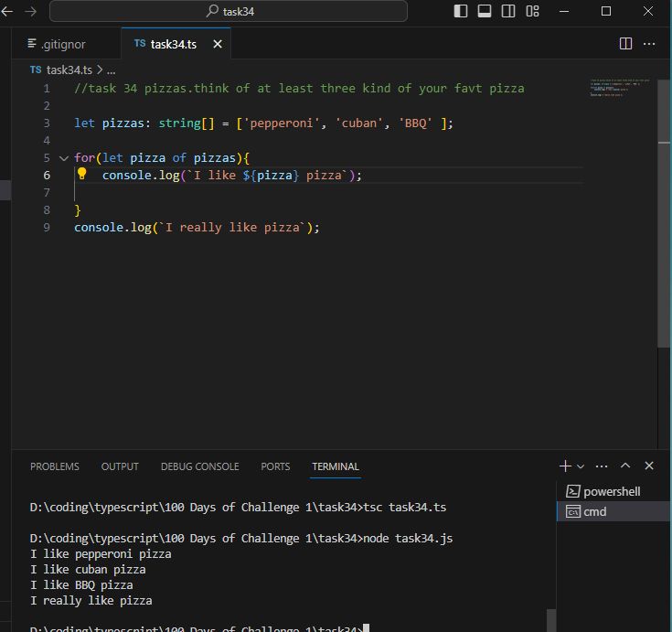Go forward with the right arrow
Viewport: 672px width, 632px height.
click(30, 11)
